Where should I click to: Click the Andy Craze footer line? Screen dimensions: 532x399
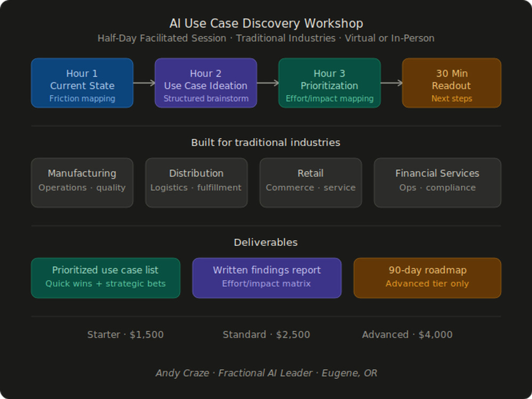pyautogui.click(x=267, y=373)
